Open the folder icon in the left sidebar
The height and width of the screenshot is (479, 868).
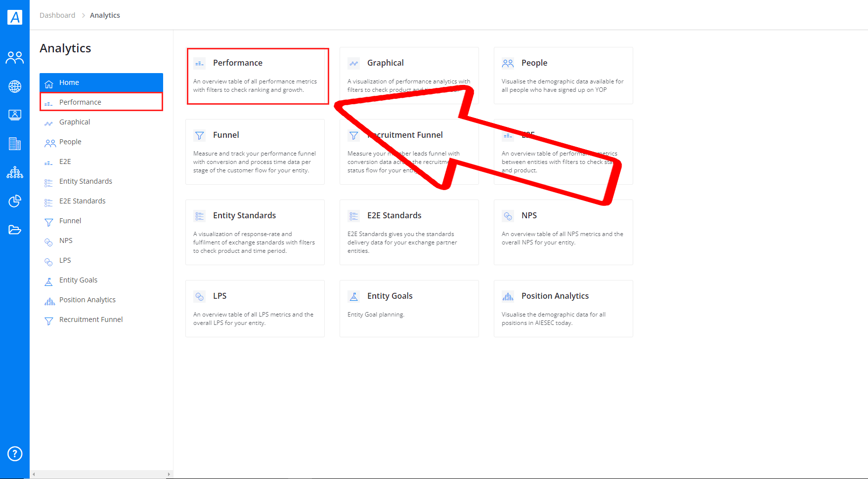tap(15, 230)
